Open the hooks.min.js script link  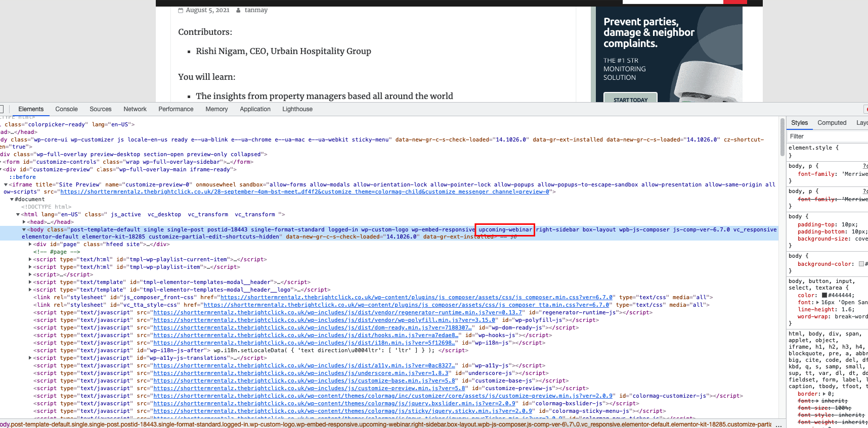click(x=306, y=336)
